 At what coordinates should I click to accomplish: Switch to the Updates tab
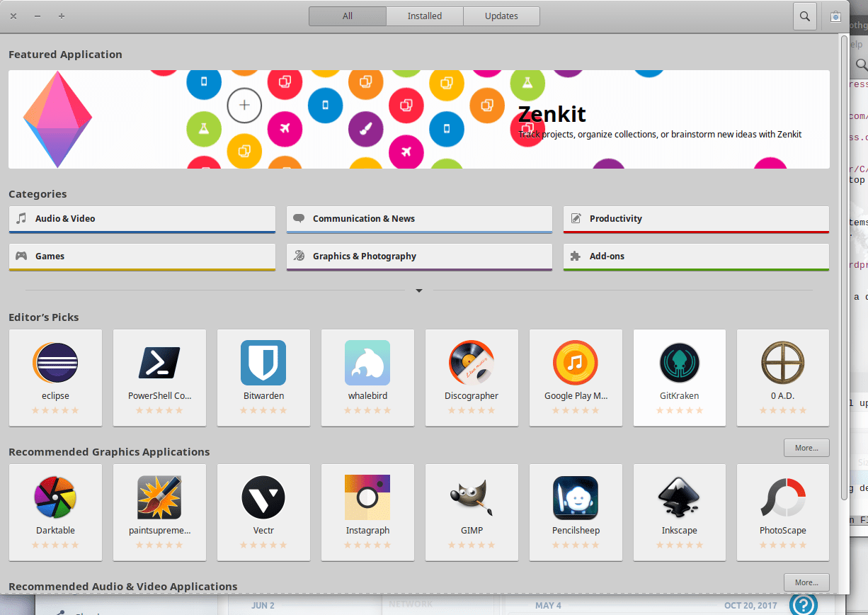click(x=501, y=16)
